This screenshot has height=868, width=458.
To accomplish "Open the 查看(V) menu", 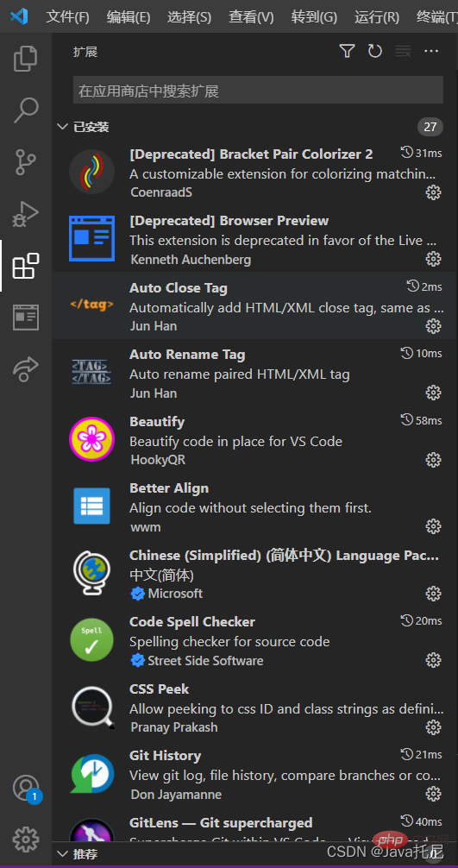I will click(251, 17).
